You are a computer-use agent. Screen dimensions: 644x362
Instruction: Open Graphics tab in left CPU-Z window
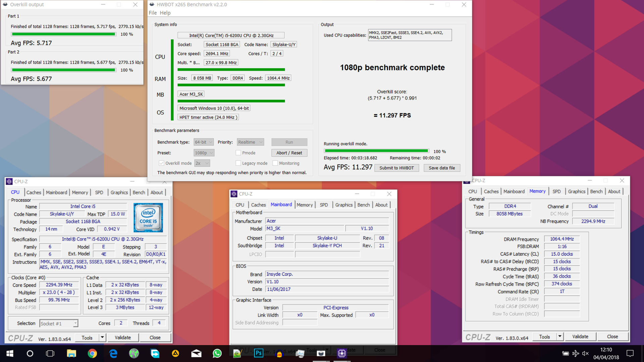click(119, 192)
